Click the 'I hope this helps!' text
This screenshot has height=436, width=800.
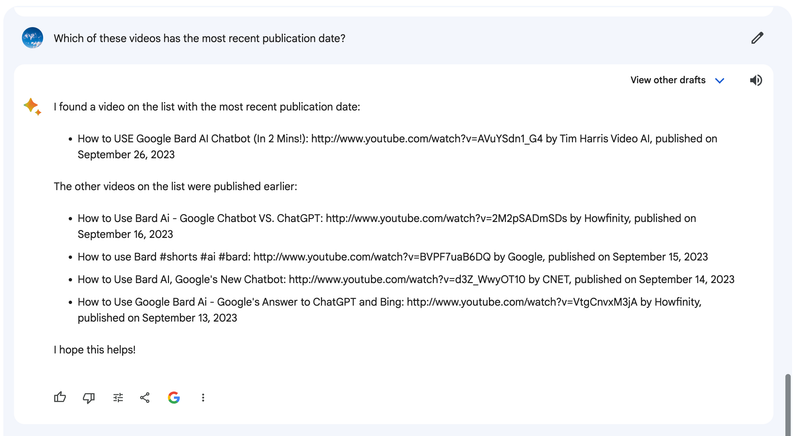(x=94, y=350)
